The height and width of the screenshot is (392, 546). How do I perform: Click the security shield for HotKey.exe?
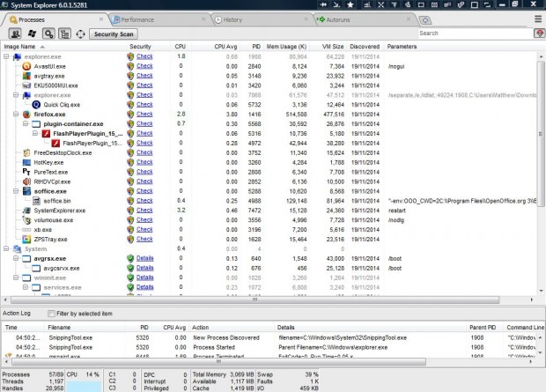pyautogui.click(x=130, y=162)
